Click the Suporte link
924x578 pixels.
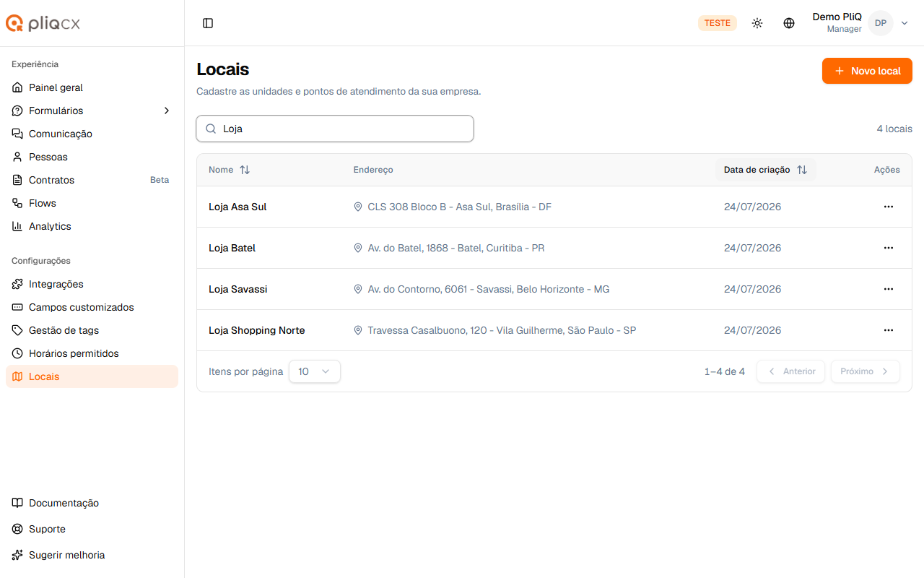pos(92,529)
